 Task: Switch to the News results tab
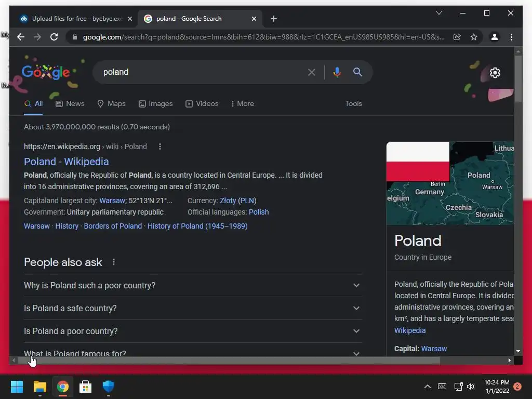70,104
